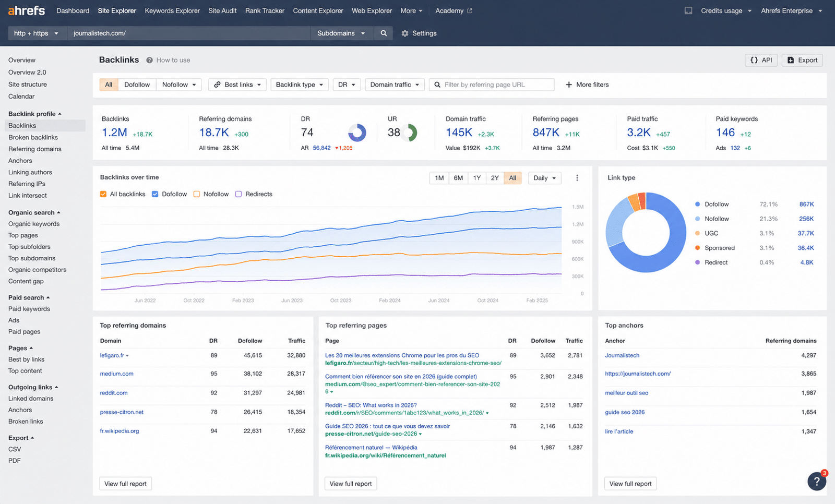Open the http + https protocol dropdown
This screenshot has height=504, width=835.
37,33
